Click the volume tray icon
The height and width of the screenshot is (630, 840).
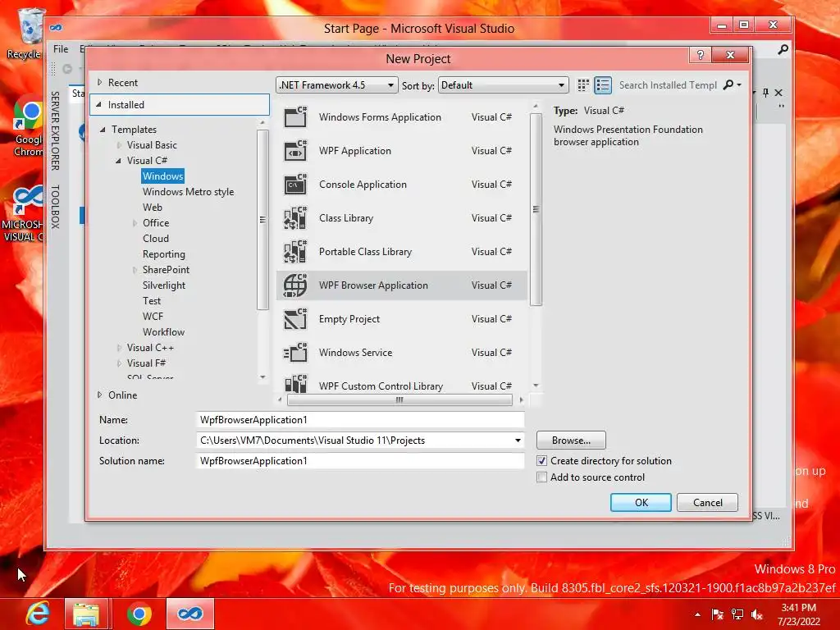tap(757, 614)
